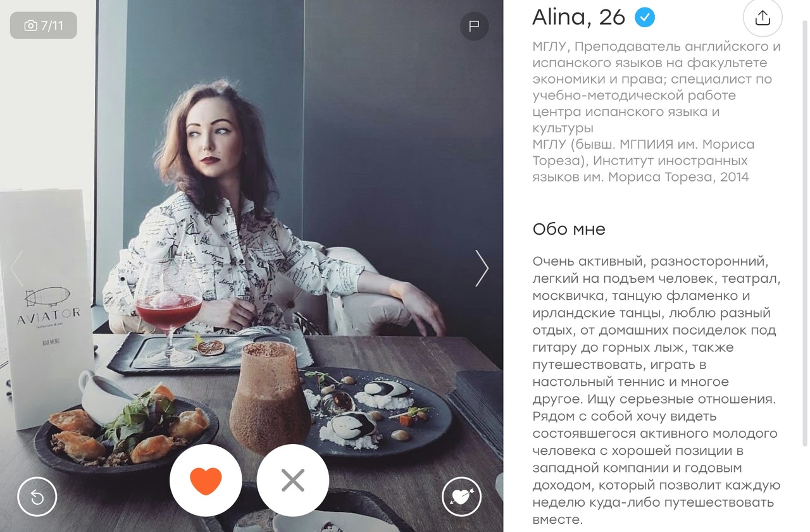The height and width of the screenshot is (532, 810).
Task: Select the Обо мне section heading
Action: (569, 229)
